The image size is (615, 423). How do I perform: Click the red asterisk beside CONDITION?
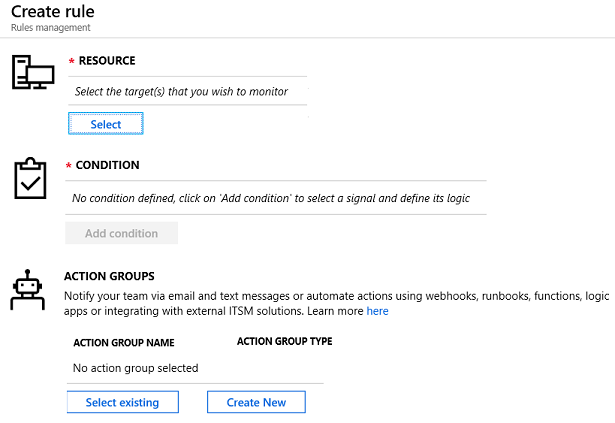(68, 166)
